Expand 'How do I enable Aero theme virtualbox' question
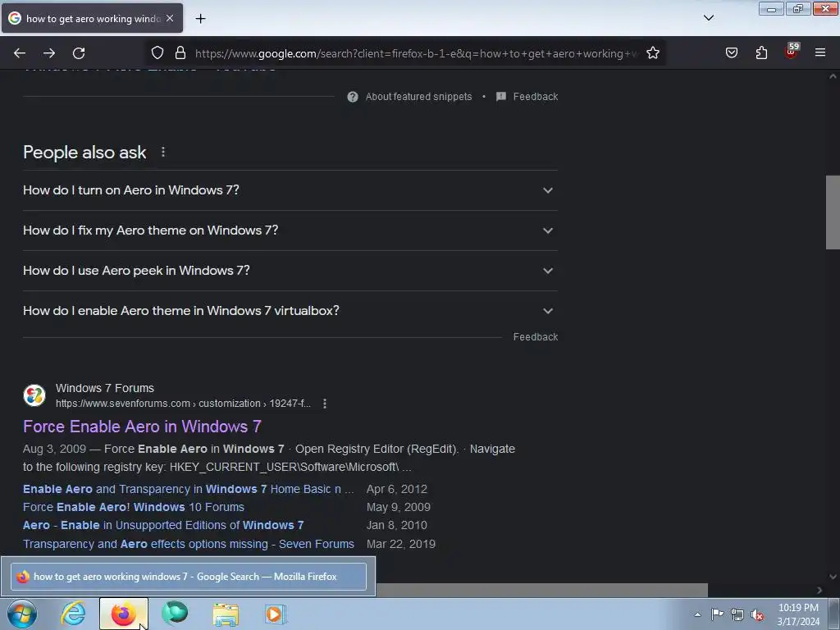840x630 pixels. (290, 311)
